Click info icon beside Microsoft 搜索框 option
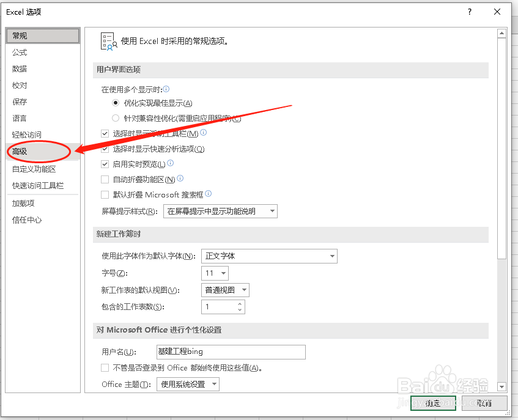518x420 pixels. point(208,193)
